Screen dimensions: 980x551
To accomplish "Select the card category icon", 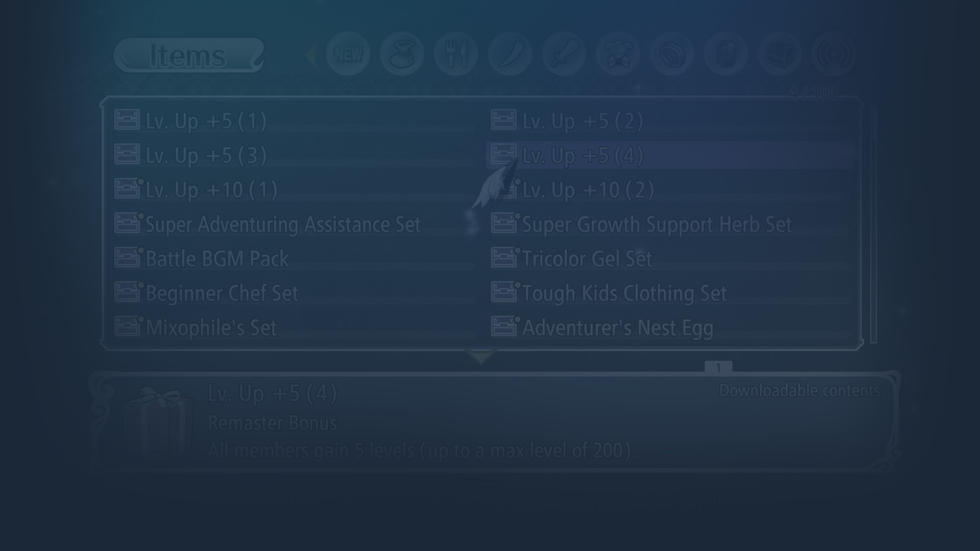I will 726,54.
